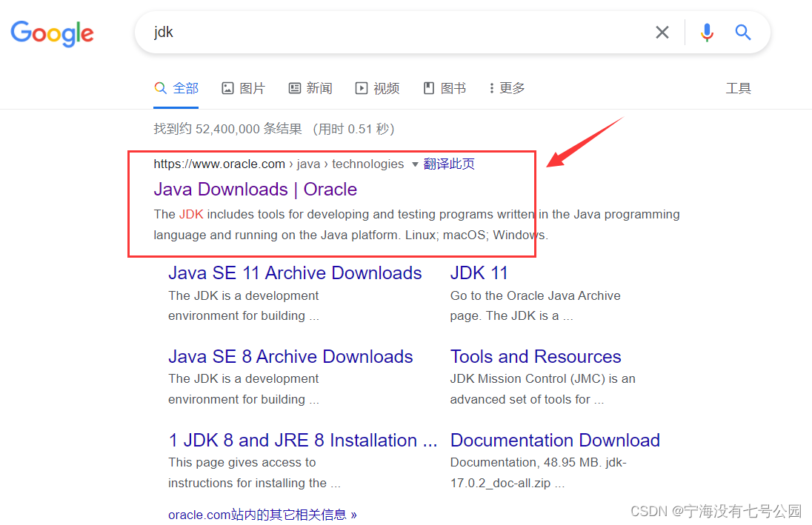
Task: Open Java SE 11 Archive Downloads link
Action: (x=295, y=272)
